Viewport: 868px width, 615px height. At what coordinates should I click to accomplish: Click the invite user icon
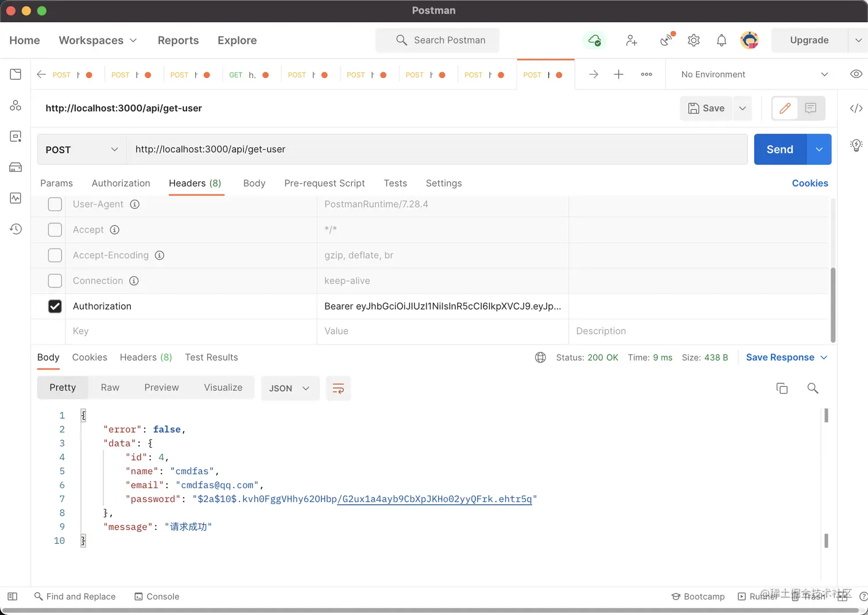(631, 40)
